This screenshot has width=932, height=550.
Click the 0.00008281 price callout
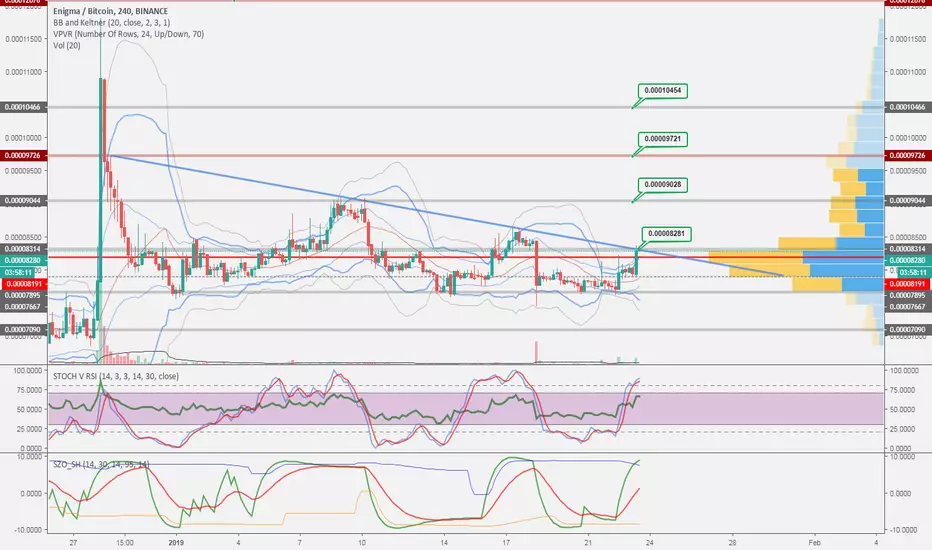tap(666, 234)
